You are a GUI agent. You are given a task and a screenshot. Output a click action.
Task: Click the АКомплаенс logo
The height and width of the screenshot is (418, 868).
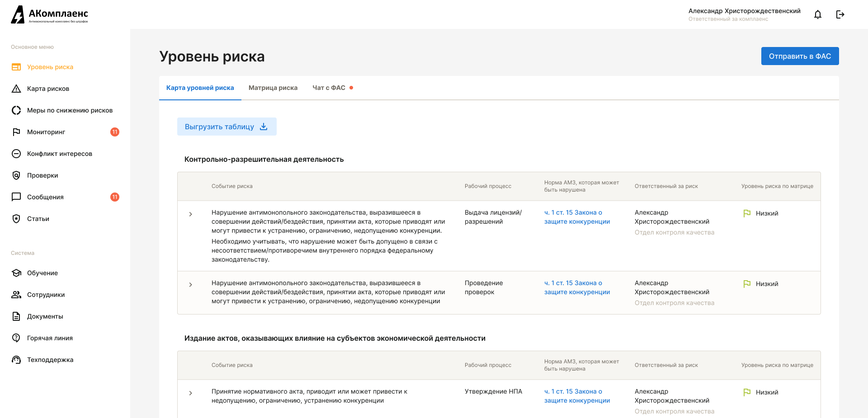coord(50,15)
